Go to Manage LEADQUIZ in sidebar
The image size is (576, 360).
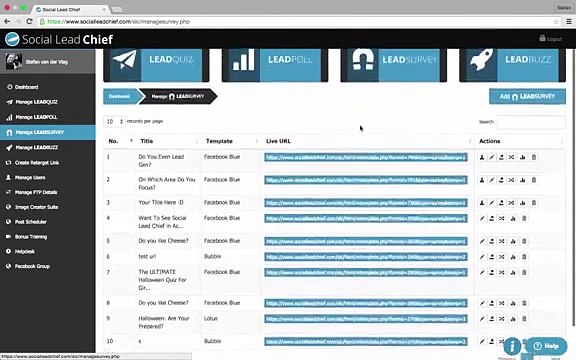coord(36,102)
